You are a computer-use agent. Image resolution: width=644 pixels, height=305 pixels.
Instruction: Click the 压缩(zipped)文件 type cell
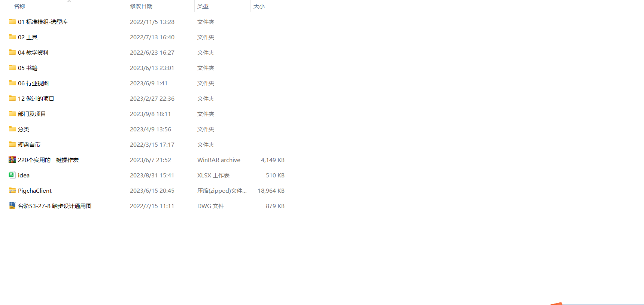[x=222, y=191]
